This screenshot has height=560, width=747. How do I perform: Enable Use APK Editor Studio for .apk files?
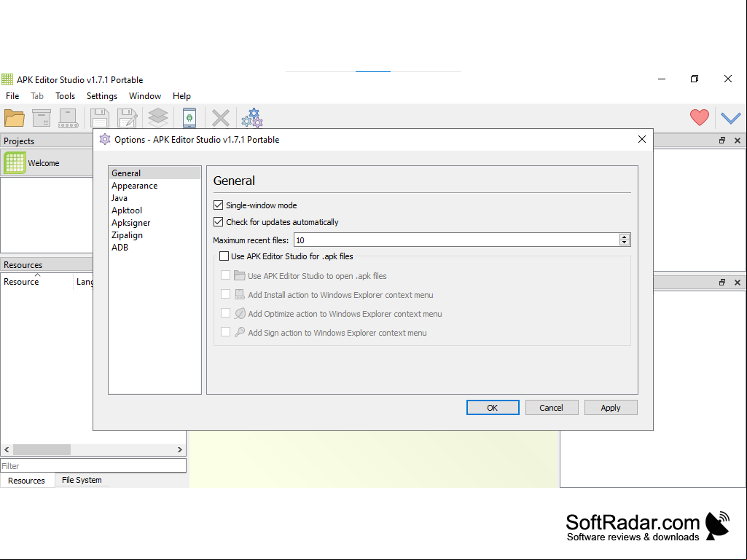224,256
